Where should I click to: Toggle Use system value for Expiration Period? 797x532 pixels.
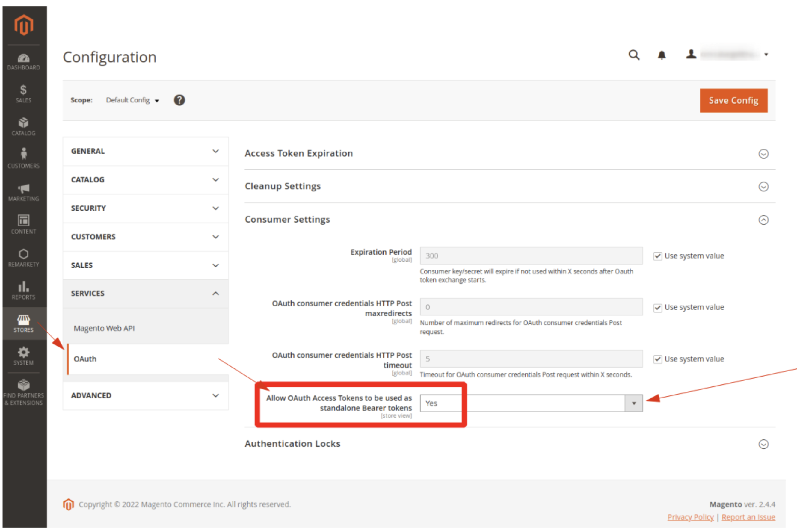(x=658, y=256)
